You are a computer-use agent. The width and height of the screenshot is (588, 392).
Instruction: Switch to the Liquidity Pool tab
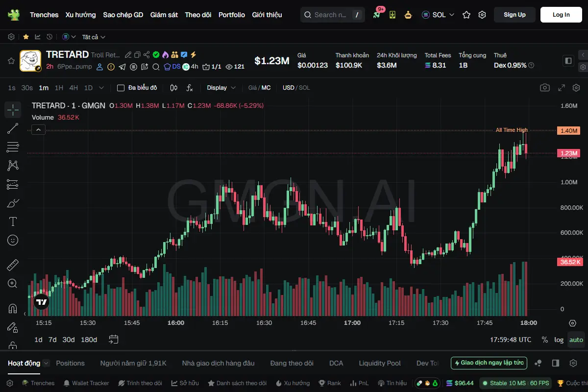tap(380, 363)
